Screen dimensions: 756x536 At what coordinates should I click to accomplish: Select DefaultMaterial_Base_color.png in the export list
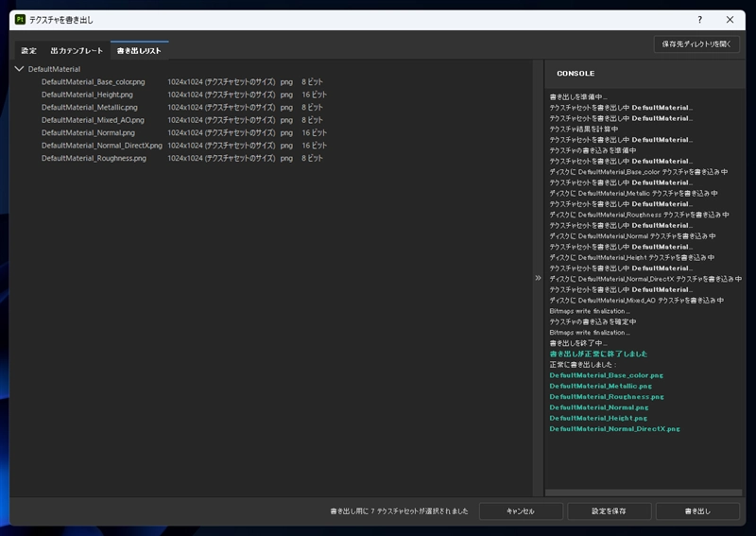pos(93,82)
